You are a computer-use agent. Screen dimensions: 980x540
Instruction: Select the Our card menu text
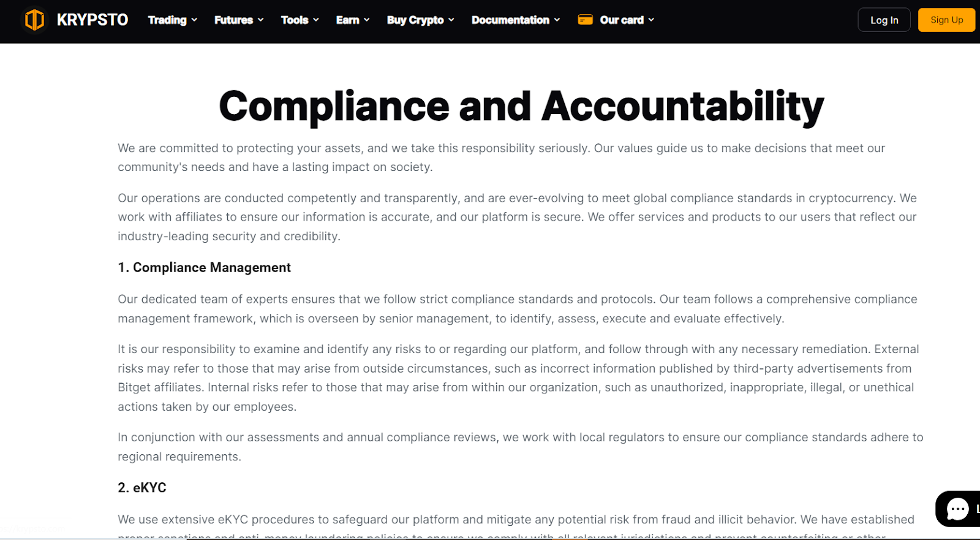pyautogui.click(x=621, y=20)
